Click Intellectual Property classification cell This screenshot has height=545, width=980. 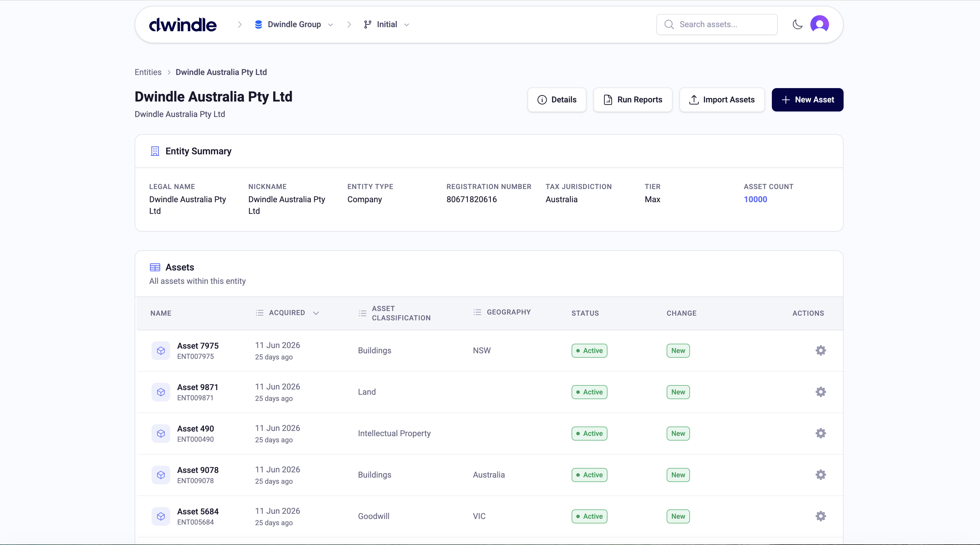pyautogui.click(x=394, y=434)
